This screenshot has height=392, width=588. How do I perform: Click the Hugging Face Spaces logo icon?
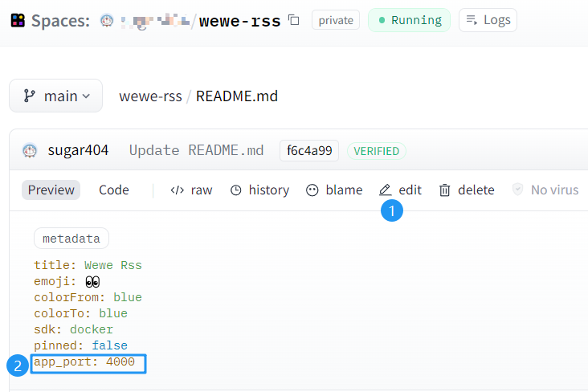[x=18, y=20]
